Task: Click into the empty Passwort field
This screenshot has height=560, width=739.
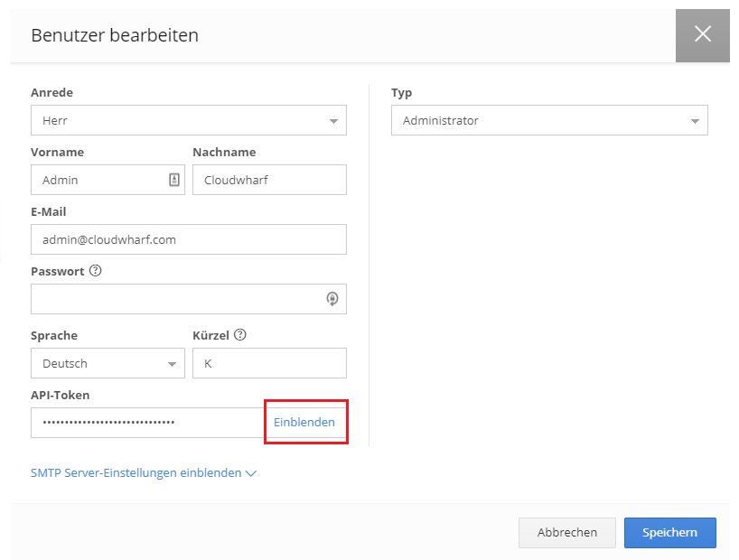Action: (176, 299)
